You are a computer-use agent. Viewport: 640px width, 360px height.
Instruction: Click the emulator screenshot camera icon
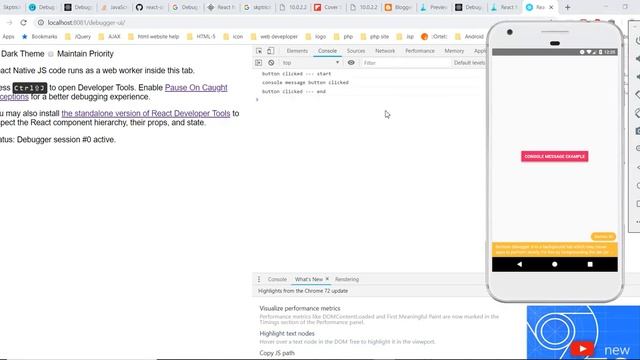pos(638,131)
